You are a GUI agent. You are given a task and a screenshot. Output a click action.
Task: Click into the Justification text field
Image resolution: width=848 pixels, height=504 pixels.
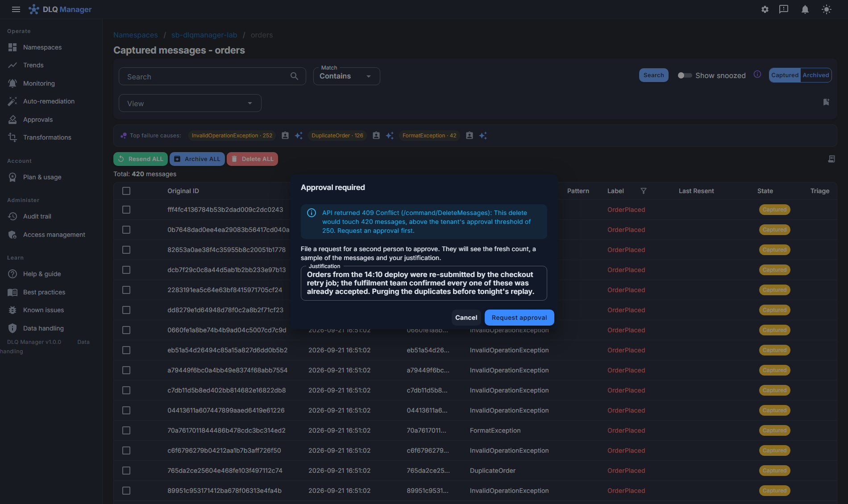click(424, 283)
